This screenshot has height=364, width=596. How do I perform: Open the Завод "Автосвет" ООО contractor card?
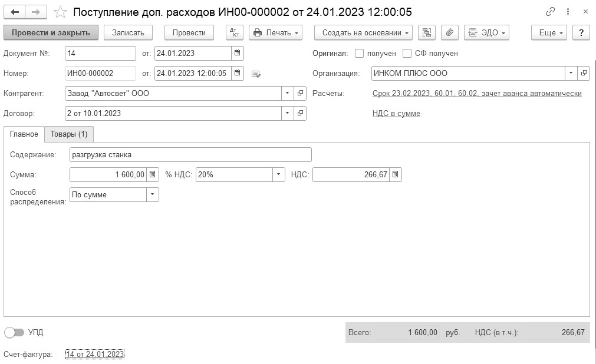(300, 93)
